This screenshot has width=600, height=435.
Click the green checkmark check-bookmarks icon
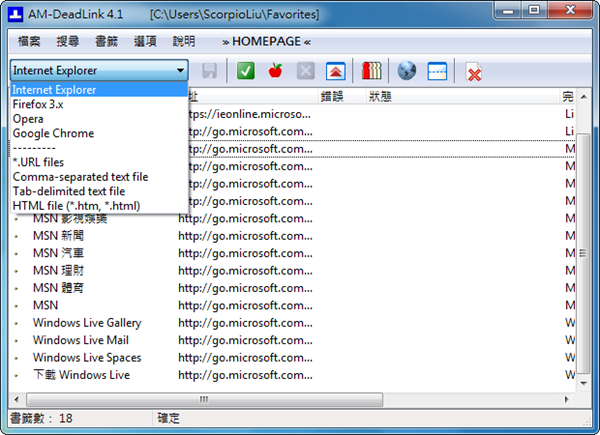pyautogui.click(x=246, y=71)
